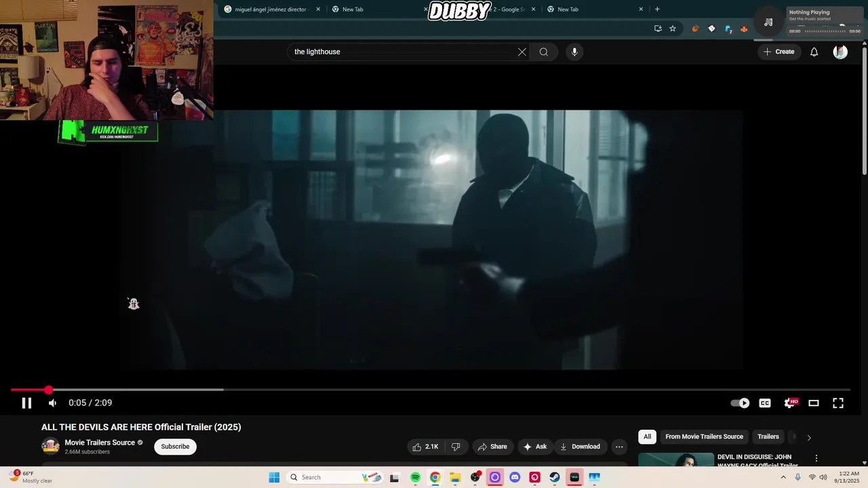This screenshot has height=488, width=868.
Task: Switch to theater mode
Action: point(814,403)
